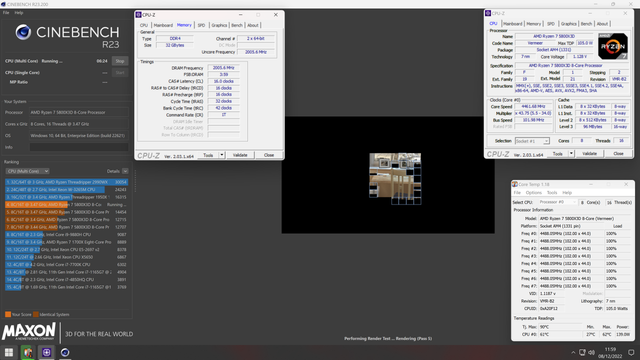Select the Intel Core i9-9880H ranking row

click(x=66, y=235)
